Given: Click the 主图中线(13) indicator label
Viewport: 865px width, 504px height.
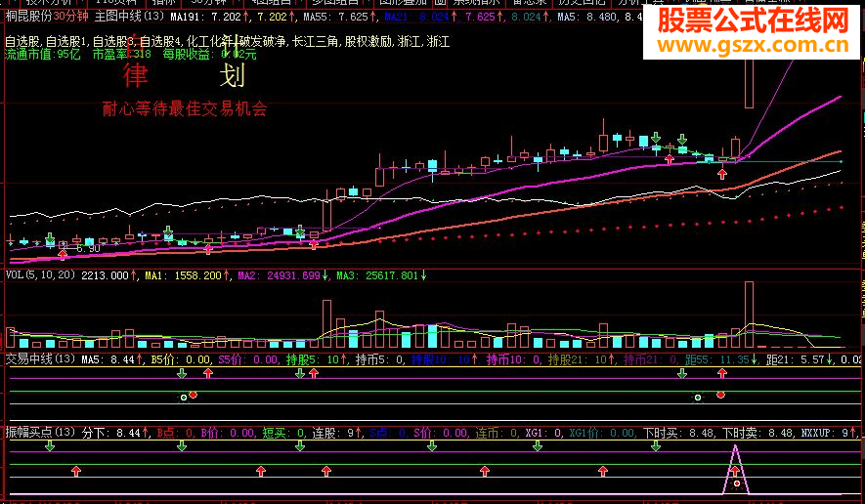Looking at the screenshot, I should [x=129, y=17].
